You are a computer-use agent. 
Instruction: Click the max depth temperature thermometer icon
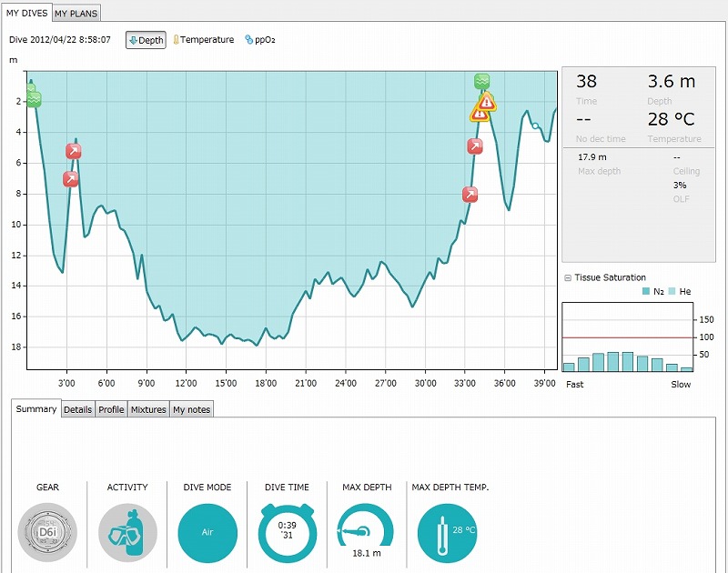click(x=448, y=534)
